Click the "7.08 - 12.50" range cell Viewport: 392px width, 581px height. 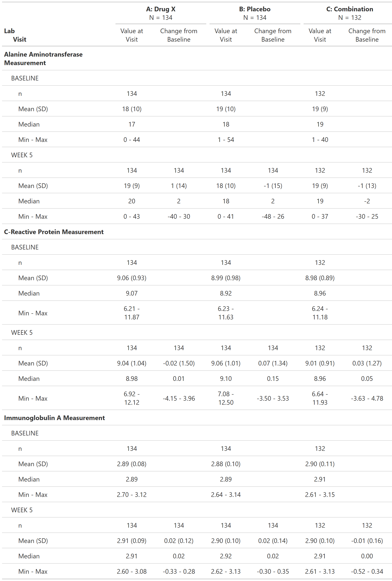pyautogui.click(x=226, y=398)
